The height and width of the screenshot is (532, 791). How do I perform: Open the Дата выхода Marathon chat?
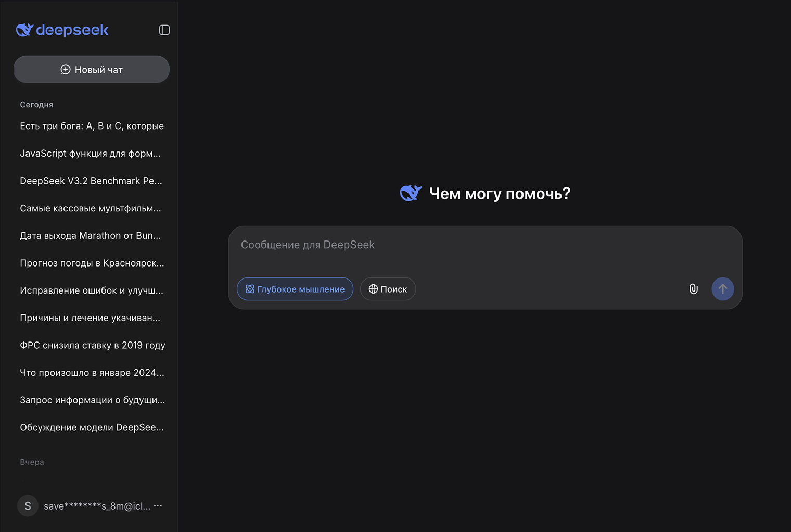coord(91,236)
